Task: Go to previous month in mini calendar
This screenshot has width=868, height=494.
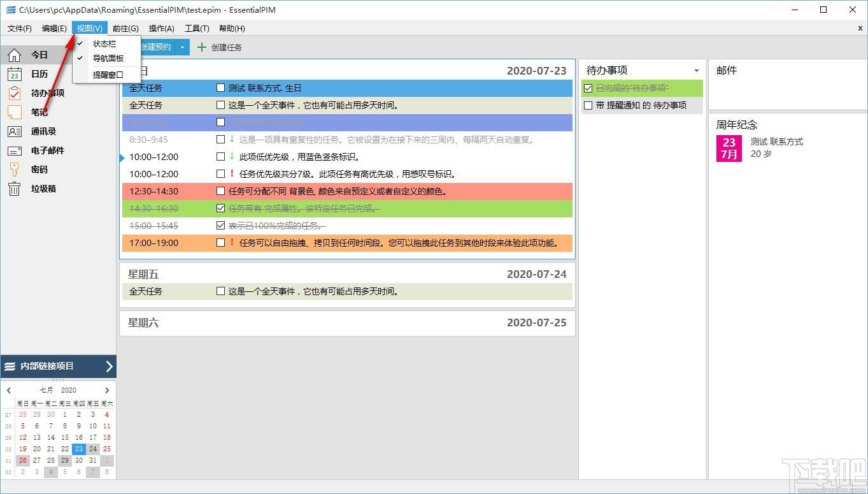Action: click(9, 390)
